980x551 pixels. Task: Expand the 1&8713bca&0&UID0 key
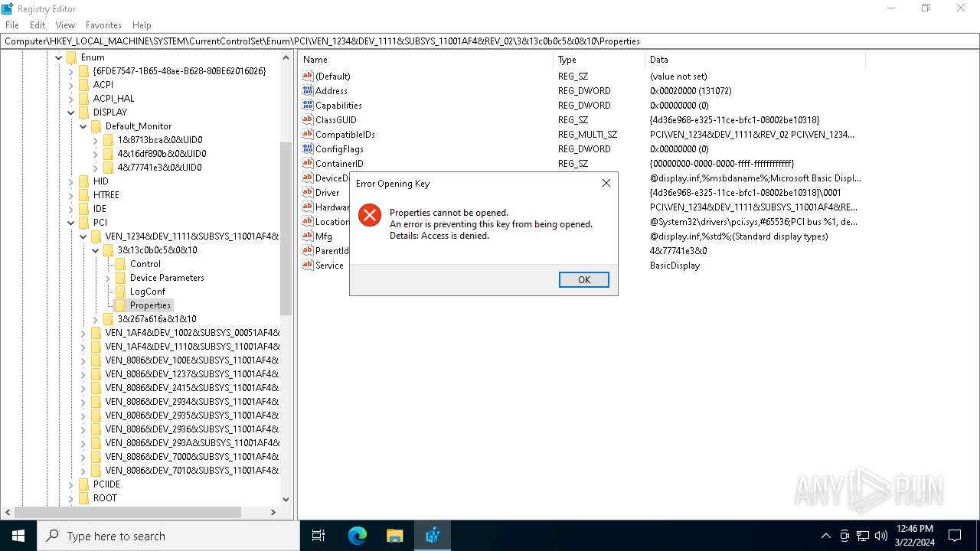click(95, 140)
